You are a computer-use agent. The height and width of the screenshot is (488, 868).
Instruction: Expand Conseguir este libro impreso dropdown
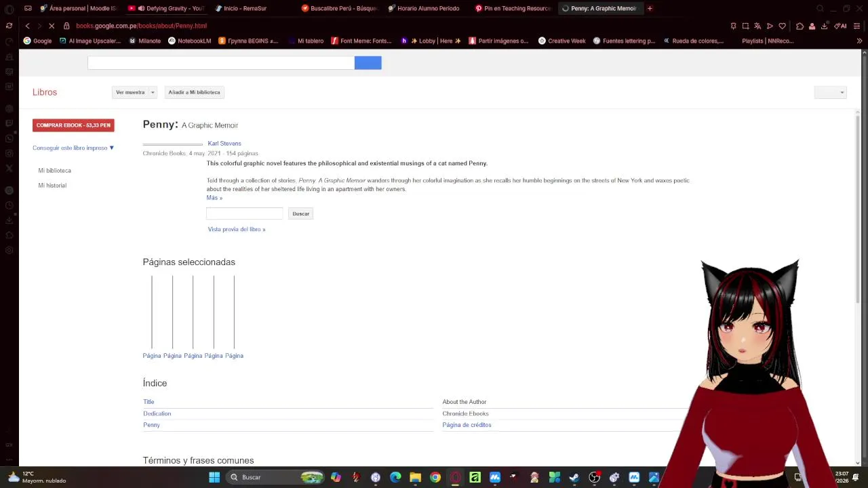coord(73,148)
